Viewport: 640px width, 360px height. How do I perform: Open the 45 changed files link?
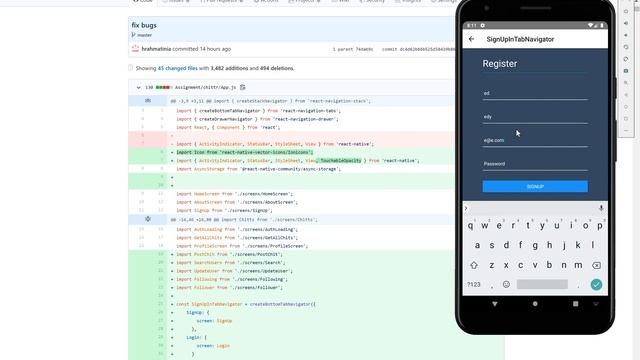tap(178, 68)
